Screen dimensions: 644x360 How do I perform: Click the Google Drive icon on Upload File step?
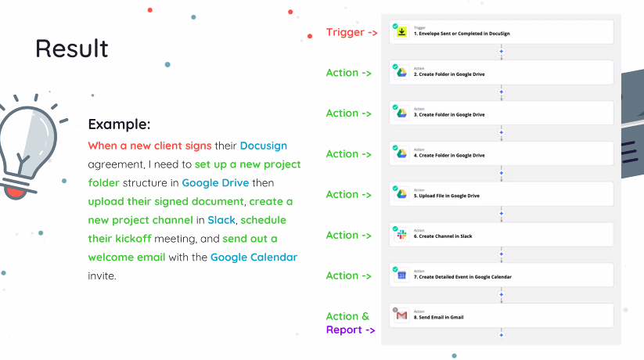[401, 194]
